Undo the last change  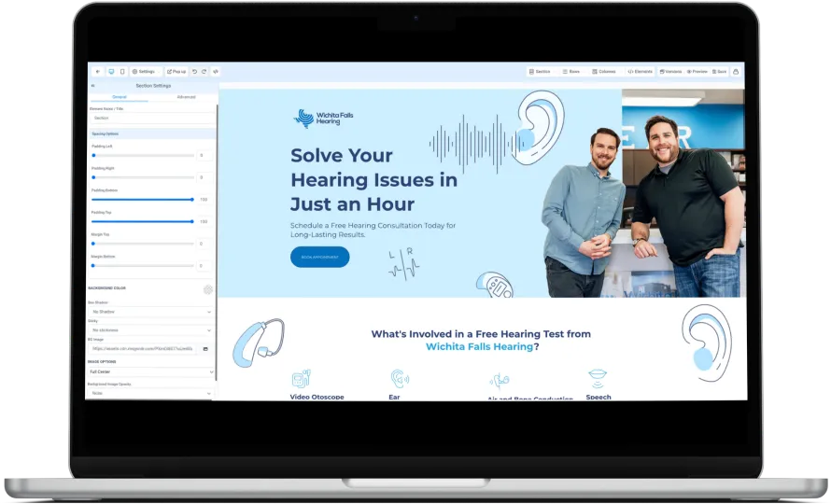(x=194, y=72)
